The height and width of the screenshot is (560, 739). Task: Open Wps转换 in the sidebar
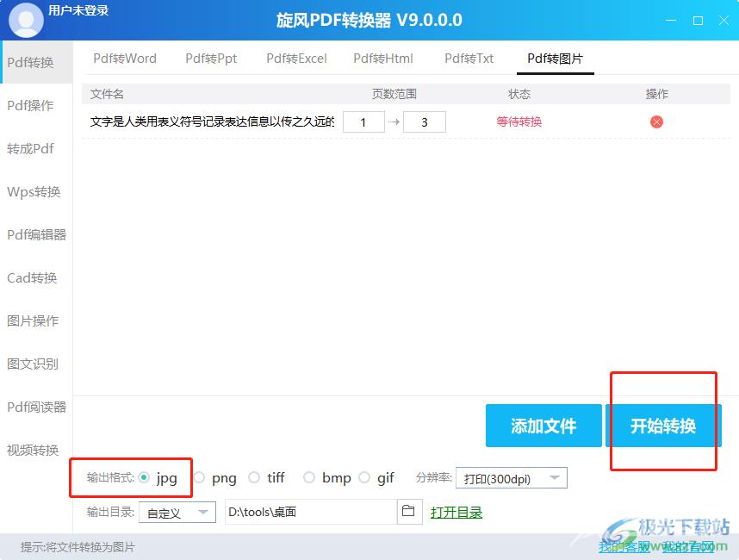click(34, 191)
